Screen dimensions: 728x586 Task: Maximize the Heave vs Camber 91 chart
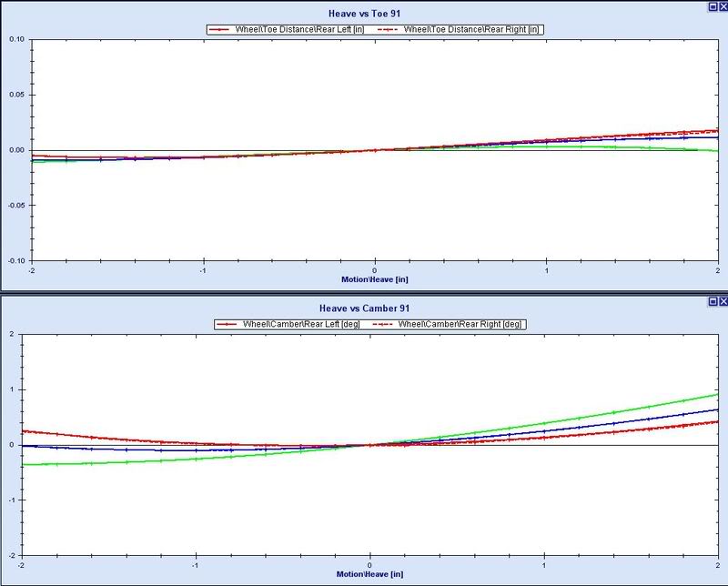[x=713, y=302]
